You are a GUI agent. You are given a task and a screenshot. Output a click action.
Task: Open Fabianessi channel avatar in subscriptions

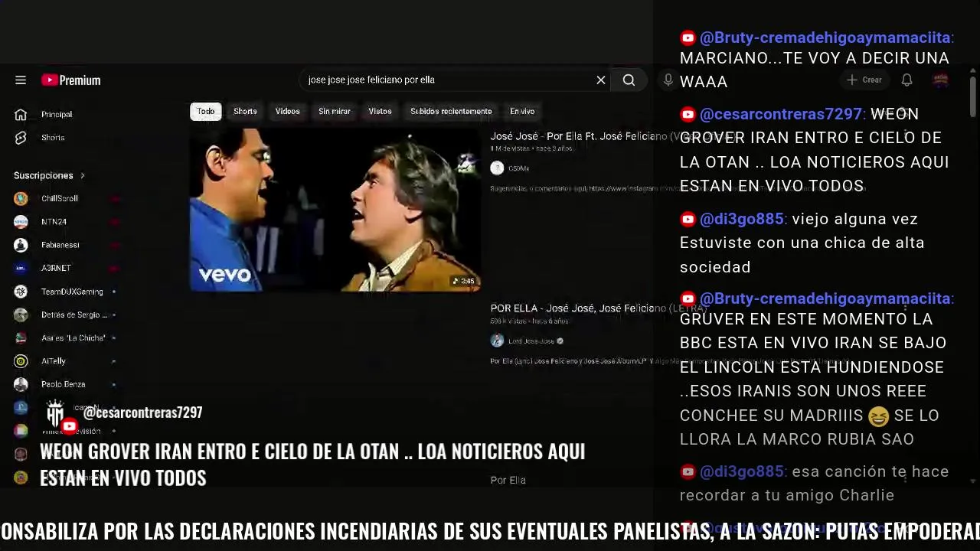point(21,245)
